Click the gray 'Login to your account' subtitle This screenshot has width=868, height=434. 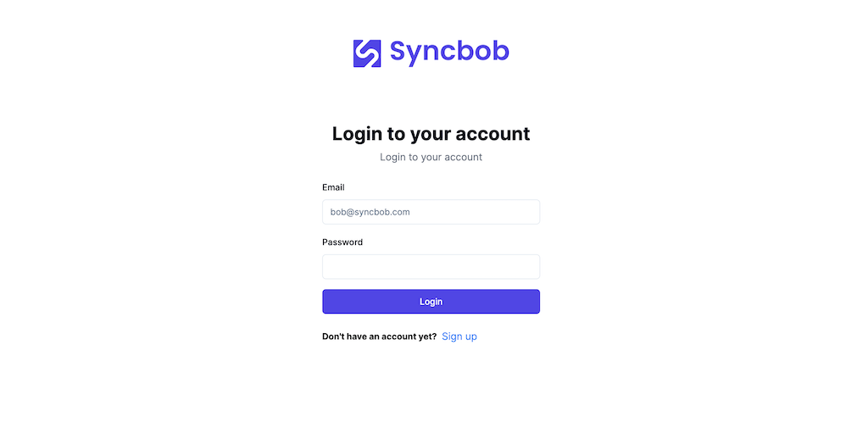click(x=431, y=157)
